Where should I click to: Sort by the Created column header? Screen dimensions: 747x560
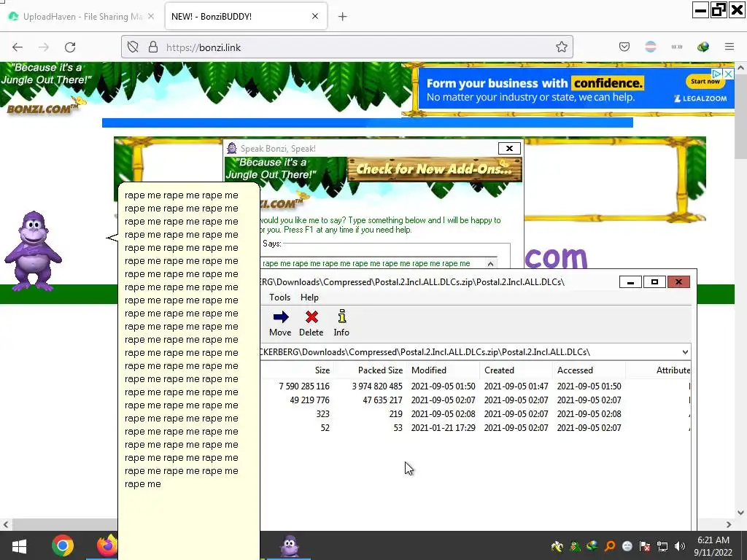[516, 370]
